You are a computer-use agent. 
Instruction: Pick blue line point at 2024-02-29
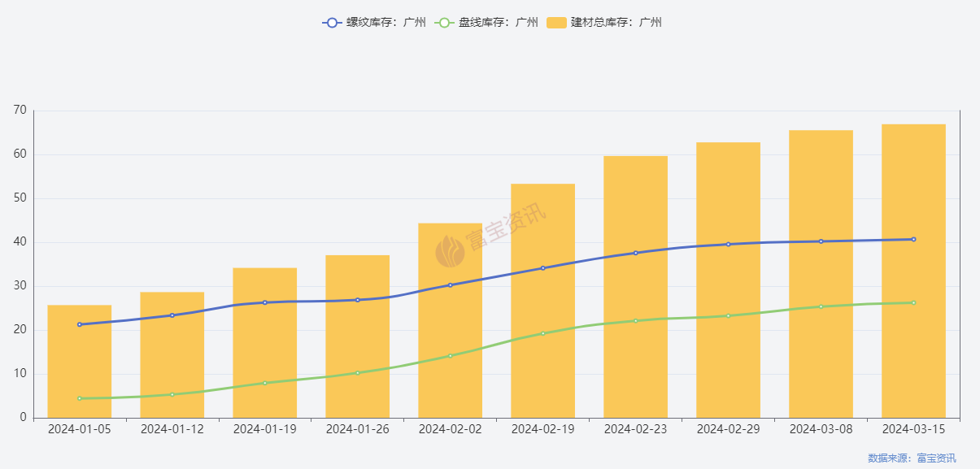[729, 244]
